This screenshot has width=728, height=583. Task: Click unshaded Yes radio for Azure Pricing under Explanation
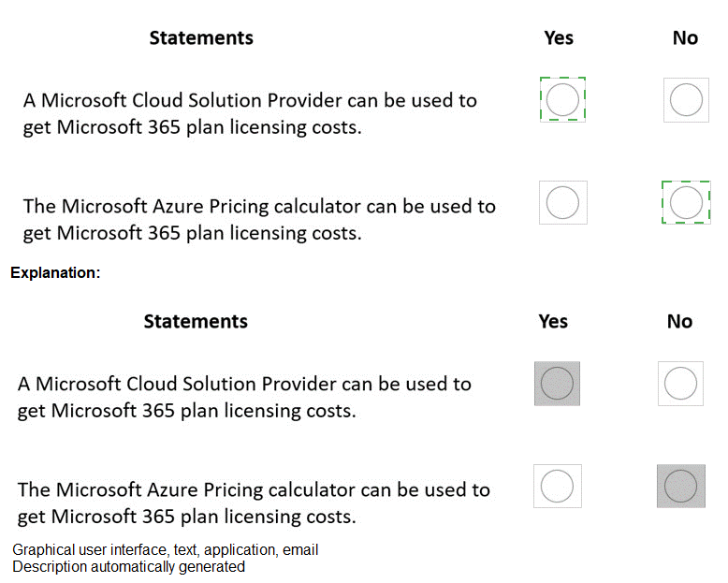[x=557, y=486]
